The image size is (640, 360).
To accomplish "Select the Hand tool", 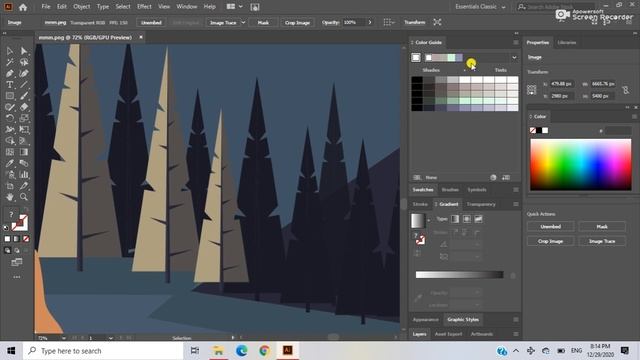I will point(10,197).
